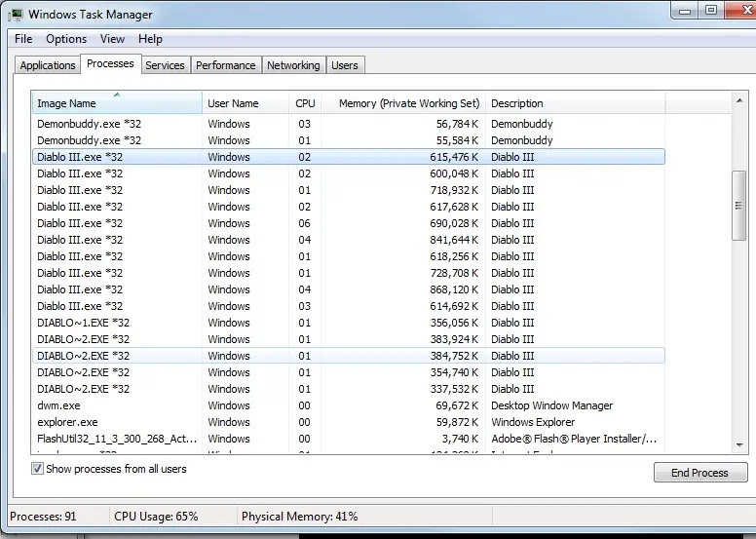
Task: Select Diablo III.exe row with 868,120 K
Action: [x=348, y=289]
